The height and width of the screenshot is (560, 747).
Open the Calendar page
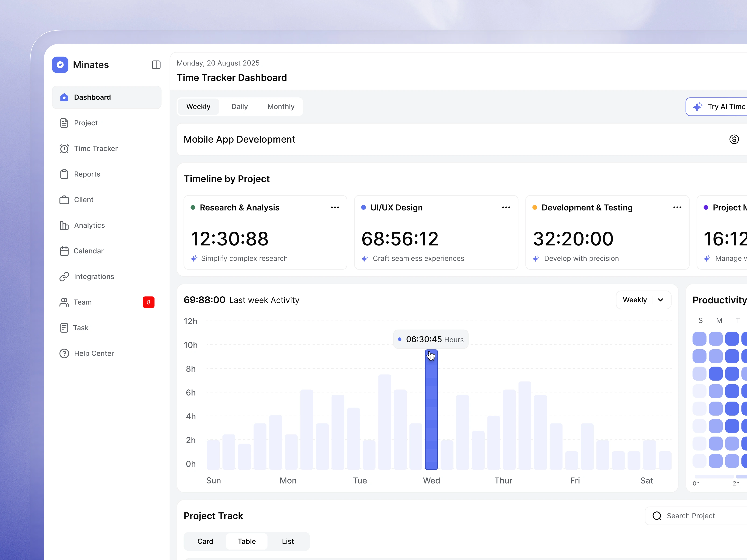point(88,251)
